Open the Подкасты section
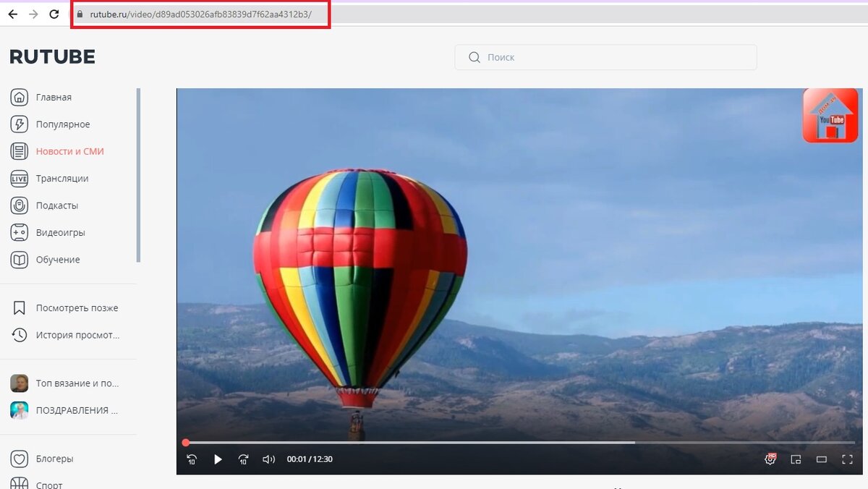Viewport: 868px width, 489px height. [x=57, y=205]
